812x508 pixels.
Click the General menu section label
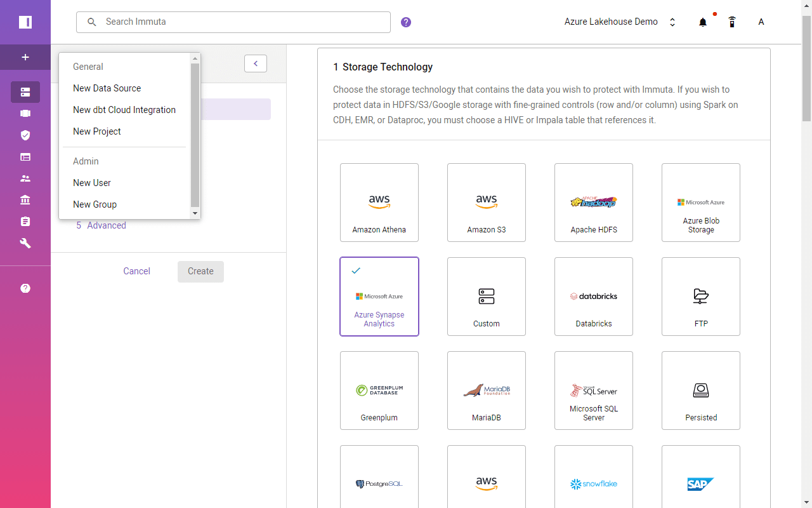point(88,67)
